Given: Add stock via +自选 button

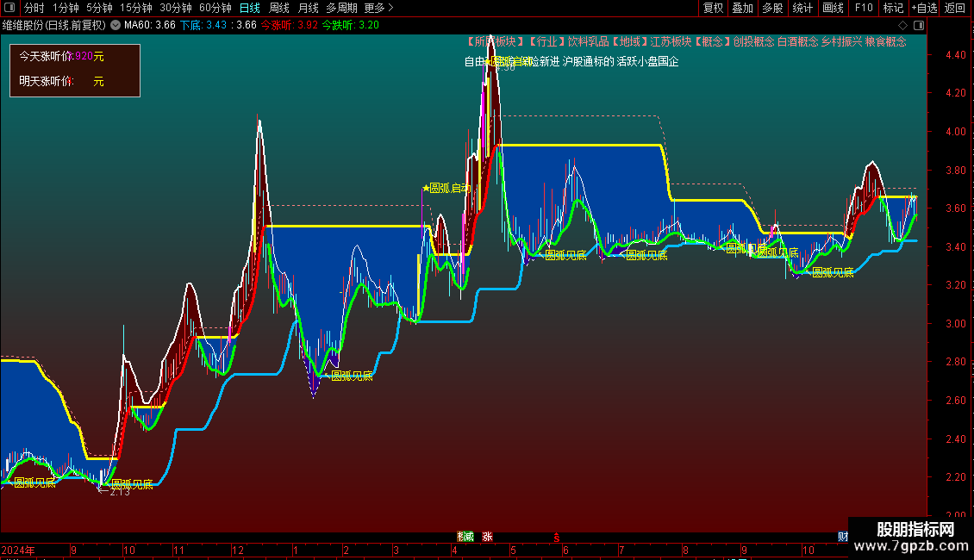Looking at the screenshot, I should click(x=923, y=8).
